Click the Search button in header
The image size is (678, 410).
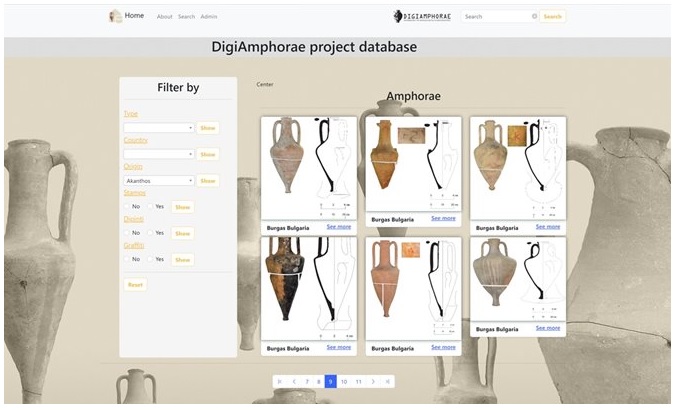click(x=552, y=17)
